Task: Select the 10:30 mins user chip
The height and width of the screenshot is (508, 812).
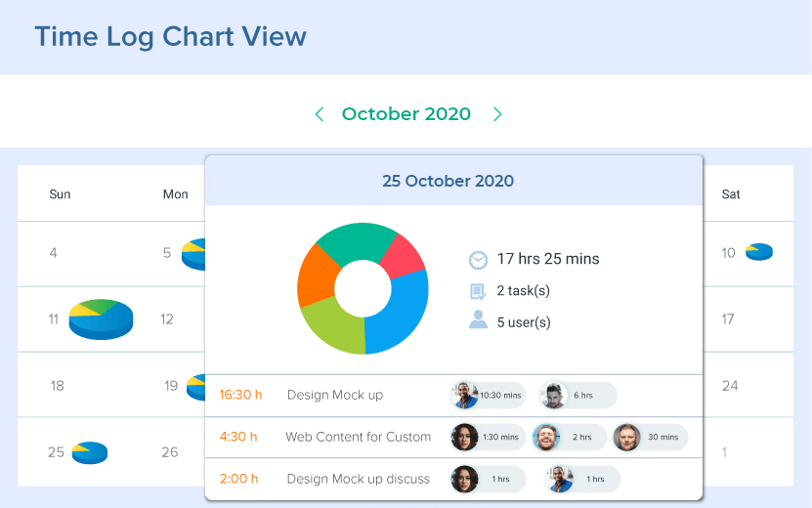Action: click(489, 395)
